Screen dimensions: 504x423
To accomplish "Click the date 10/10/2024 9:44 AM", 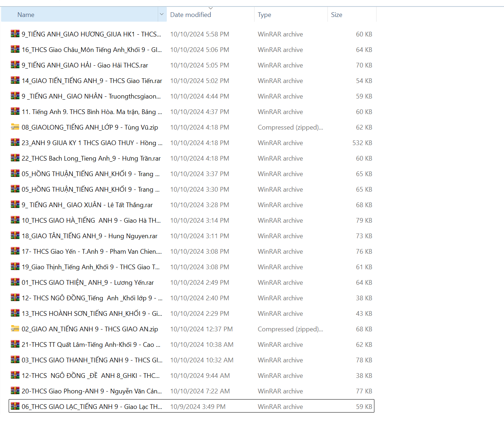I will tap(200, 376).
